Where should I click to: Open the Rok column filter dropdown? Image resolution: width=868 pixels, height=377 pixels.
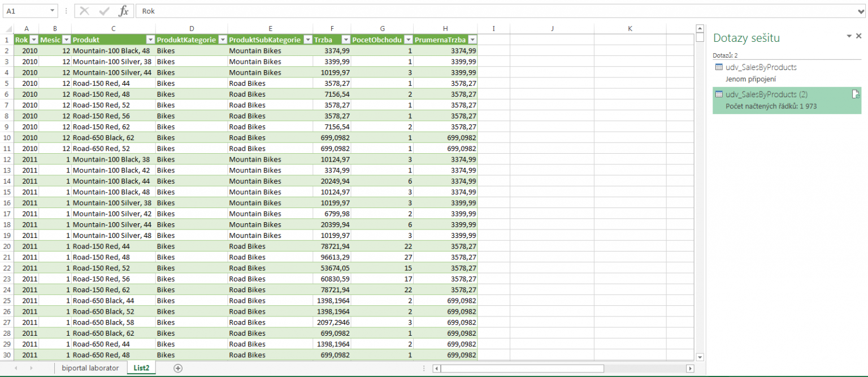click(x=33, y=40)
